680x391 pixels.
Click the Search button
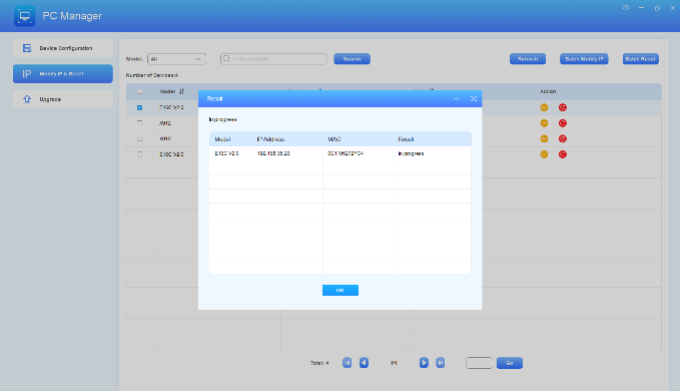point(352,59)
